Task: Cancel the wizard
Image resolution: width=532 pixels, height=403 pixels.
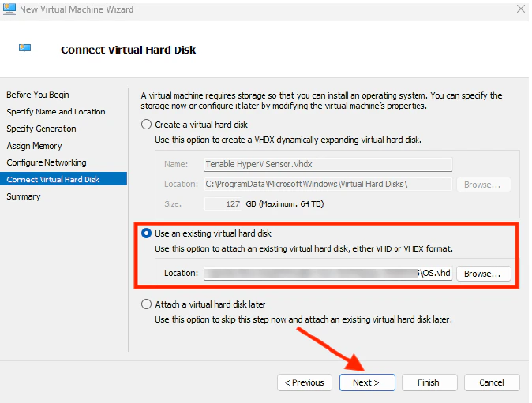Action: coord(492,382)
